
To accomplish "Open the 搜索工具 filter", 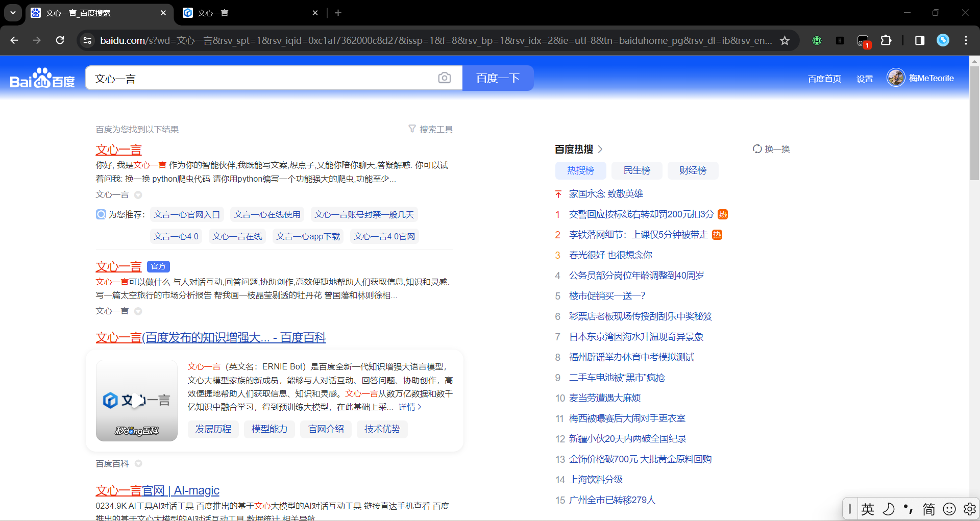I will click(x=431, y=129).
